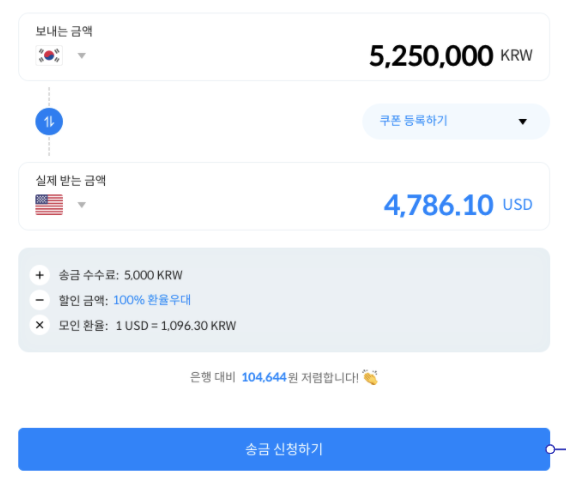Click the 104,644 savings amount text
Viewport: 566px width, 480px height.
264,378
